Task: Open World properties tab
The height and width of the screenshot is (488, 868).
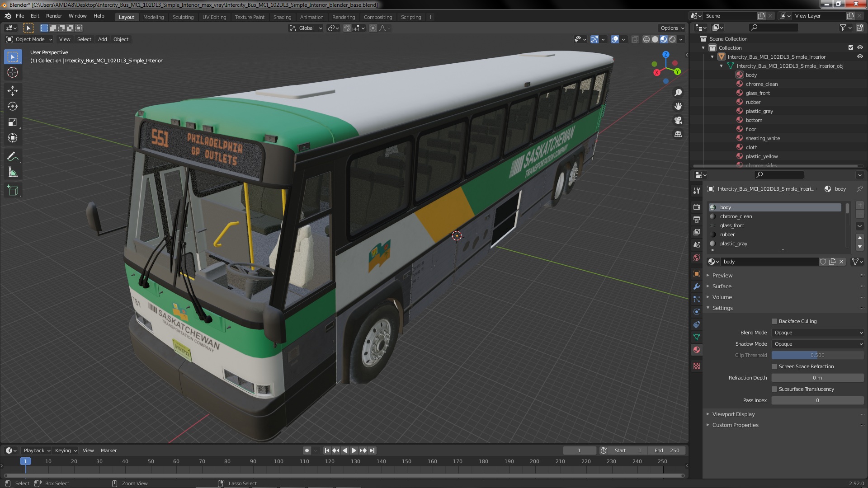Action: pos(697,258)
